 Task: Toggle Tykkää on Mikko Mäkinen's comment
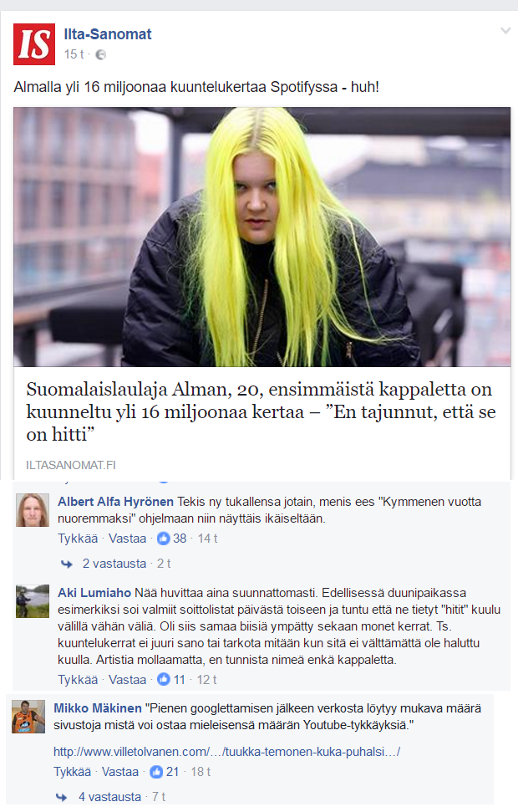coord(73,772)
